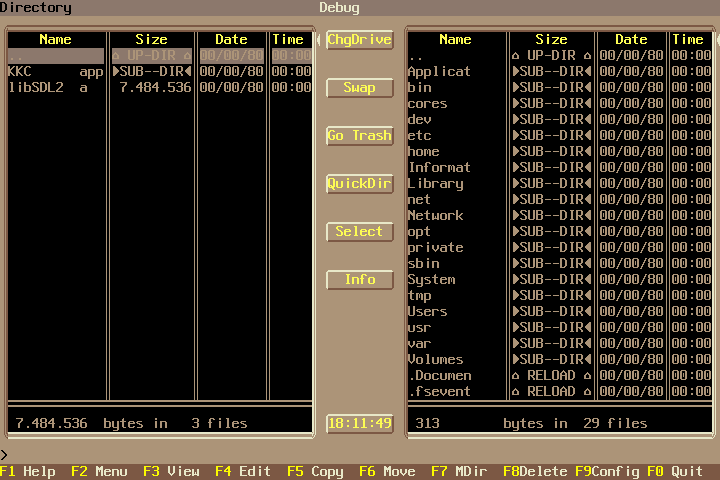Click the ChgDrive button
This screenshot has width=720, height=480.
click(x=359, y=40)
